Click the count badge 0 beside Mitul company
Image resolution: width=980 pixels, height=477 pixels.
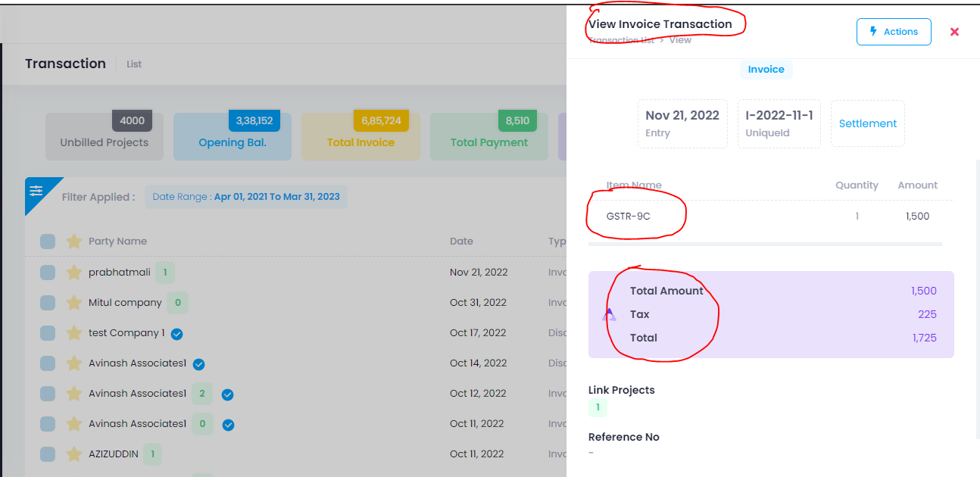[177, 303]
